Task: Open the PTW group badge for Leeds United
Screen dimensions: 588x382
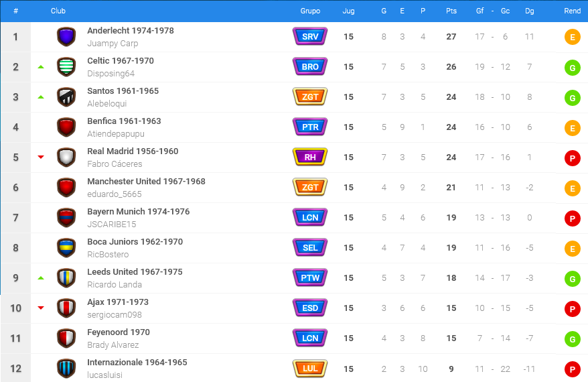Action: coord(310,277)
